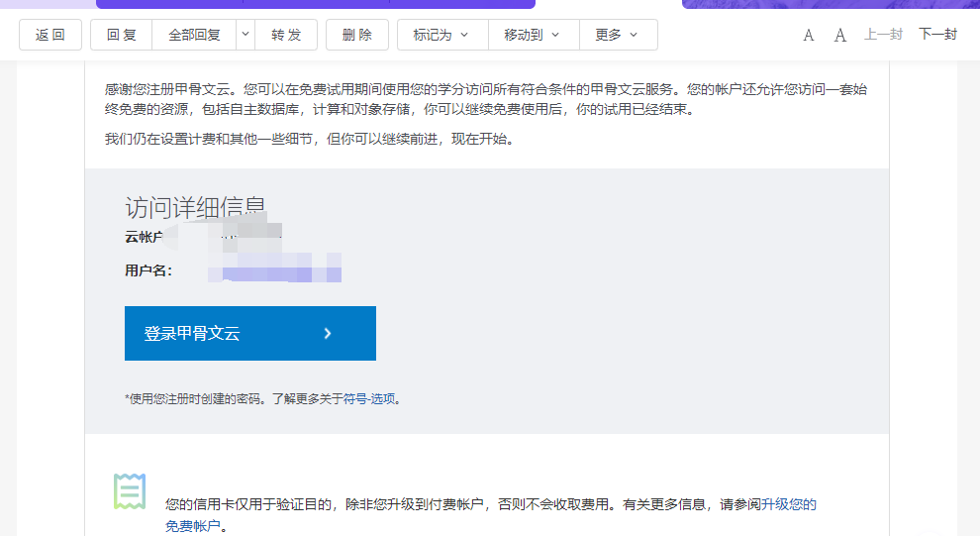Click the green receipt icon

tap(130, 491)
